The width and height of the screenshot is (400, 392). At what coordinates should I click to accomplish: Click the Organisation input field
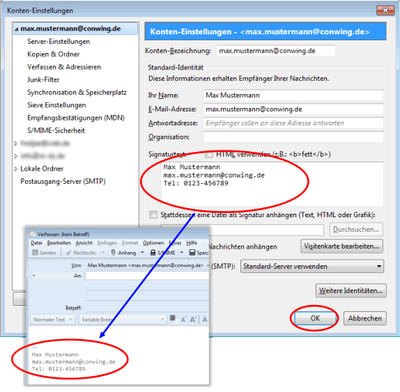293,137
